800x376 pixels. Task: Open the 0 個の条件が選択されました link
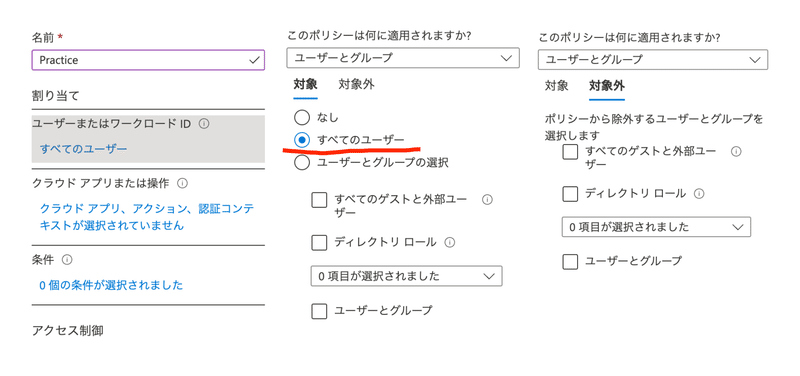(111, 285)
